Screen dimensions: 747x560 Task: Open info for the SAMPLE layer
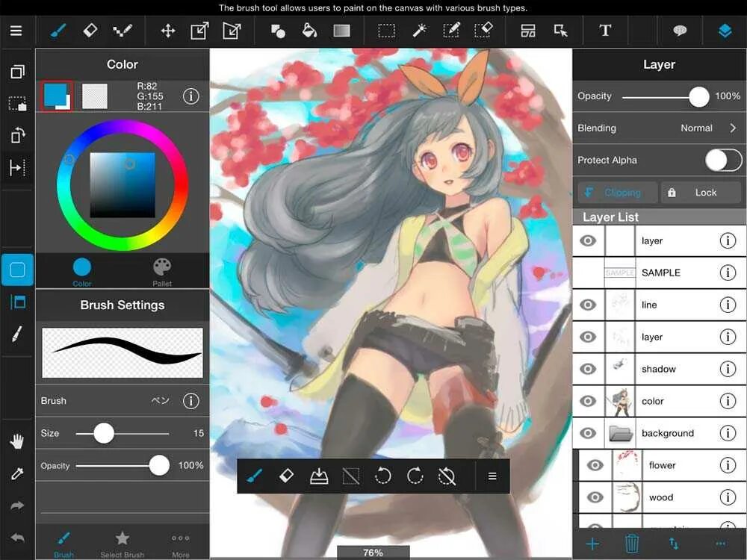click(728, 273)
